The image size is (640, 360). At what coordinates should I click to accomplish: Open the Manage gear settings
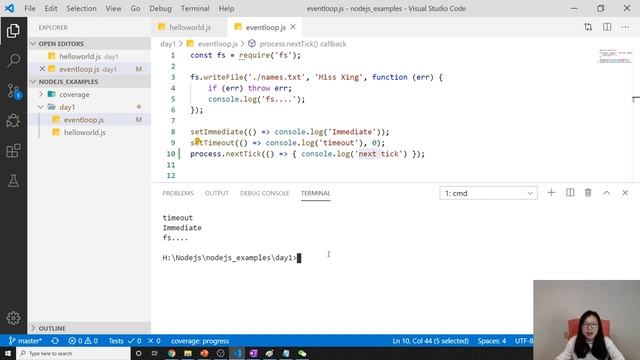[13, 318]
